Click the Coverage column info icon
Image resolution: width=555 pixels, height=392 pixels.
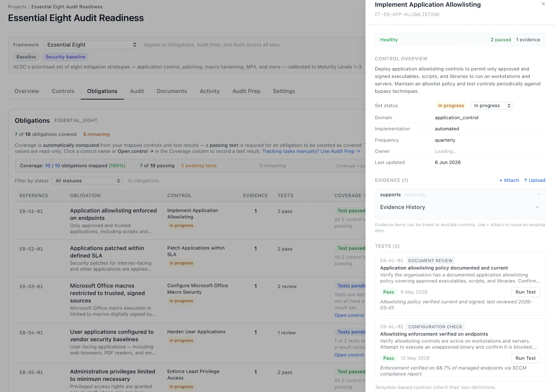tap(365, 195)
